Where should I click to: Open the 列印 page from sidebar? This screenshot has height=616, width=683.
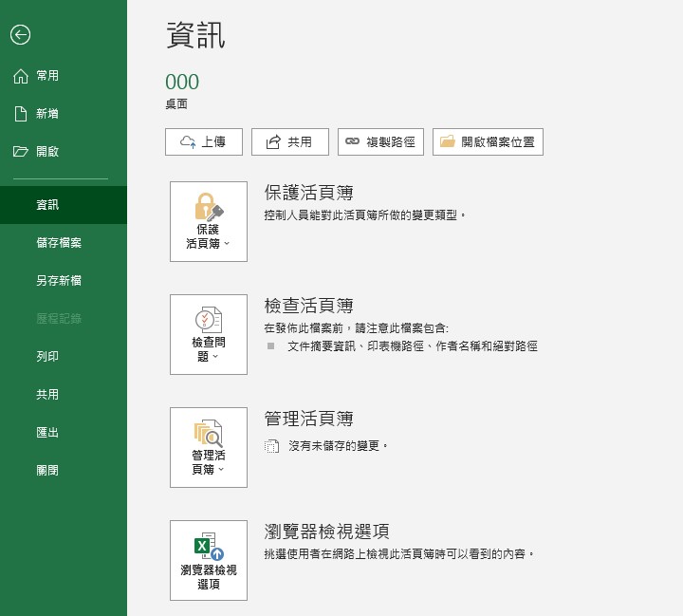[x=47, y=357]
